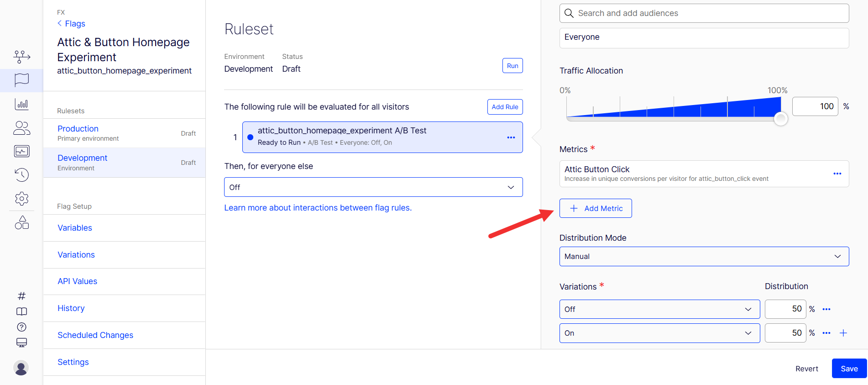Click the Add Metric button
This screenshot has height=385, width=868.
(596, 208)
